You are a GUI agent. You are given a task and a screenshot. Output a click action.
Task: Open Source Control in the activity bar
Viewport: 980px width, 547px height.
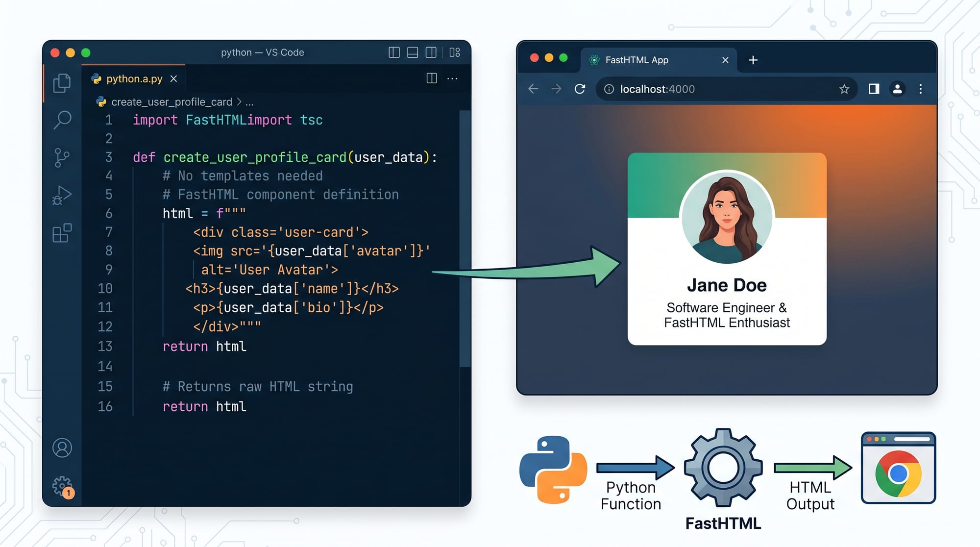pyautogui.click(x=62, y=158)
